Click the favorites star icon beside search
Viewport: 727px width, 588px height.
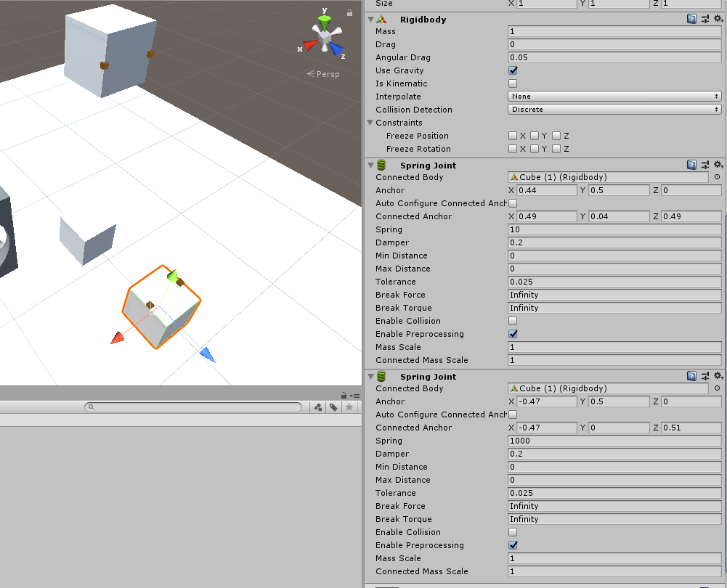click(349, 408)
